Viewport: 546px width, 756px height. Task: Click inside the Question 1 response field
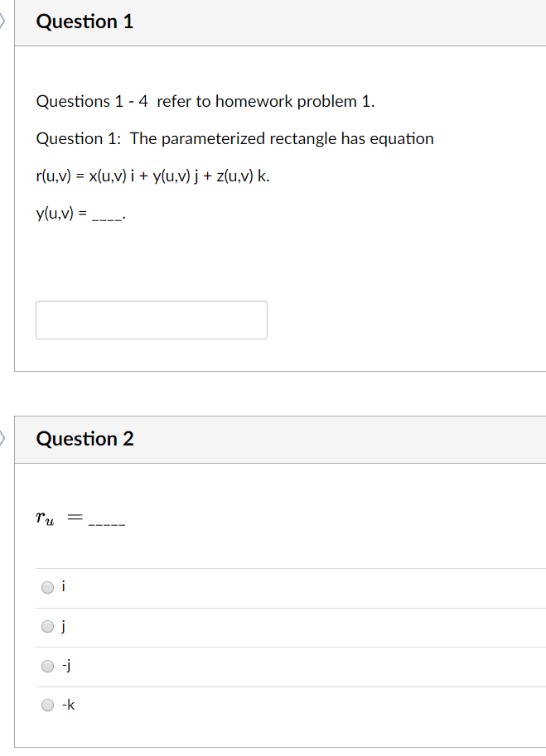point(151,320)
